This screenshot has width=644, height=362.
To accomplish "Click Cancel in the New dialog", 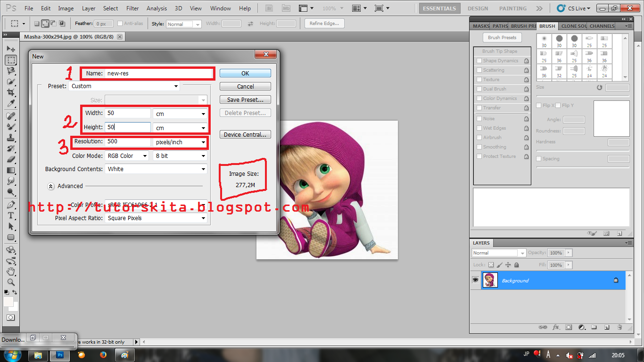I will [245, 86].
